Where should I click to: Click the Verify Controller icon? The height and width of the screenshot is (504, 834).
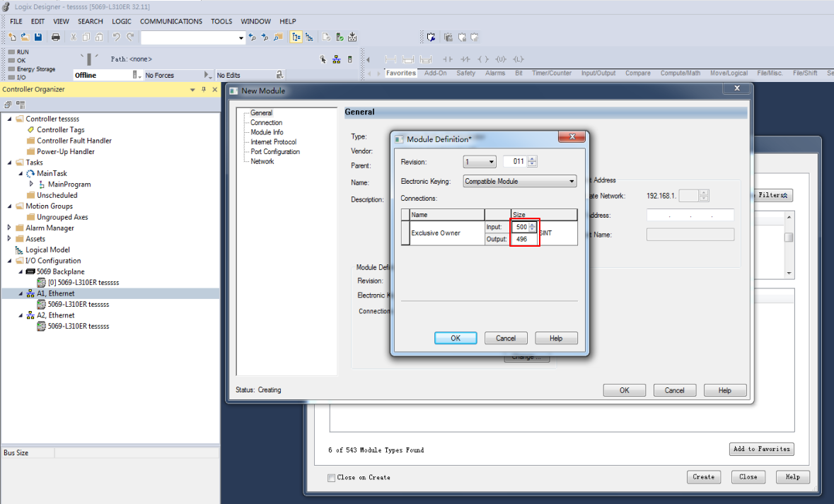click(340, 37)
